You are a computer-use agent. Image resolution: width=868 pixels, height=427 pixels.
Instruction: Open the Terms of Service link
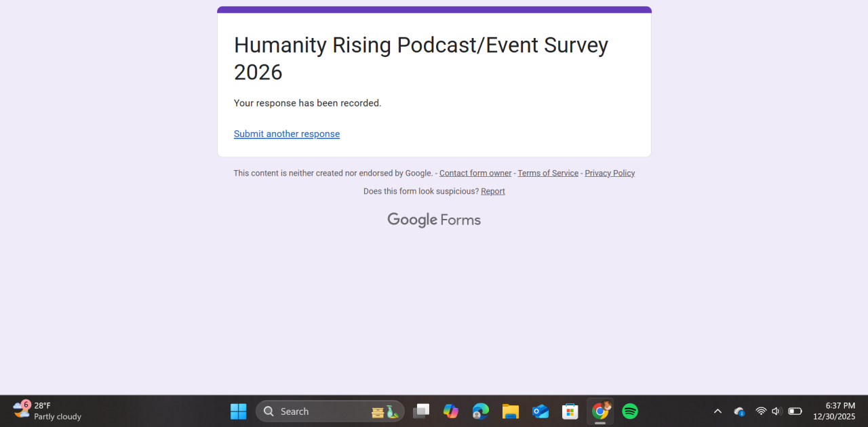click(548, 174)
